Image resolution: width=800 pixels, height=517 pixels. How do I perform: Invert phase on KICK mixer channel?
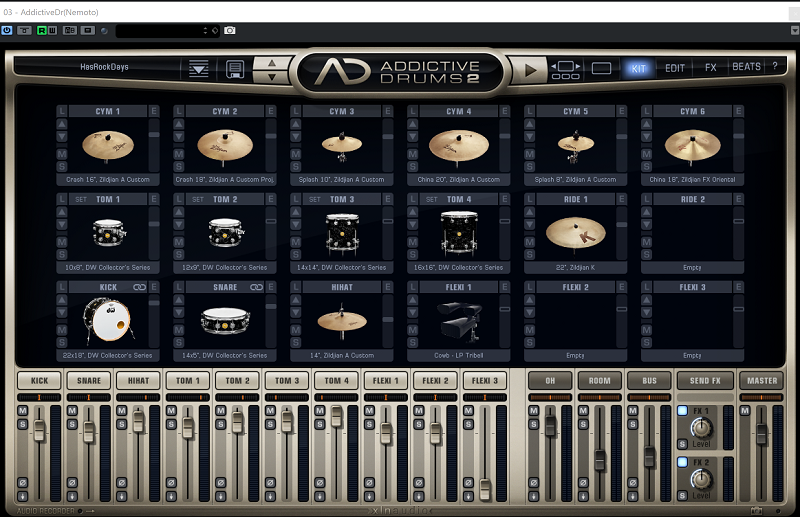(x=22, y=482)
